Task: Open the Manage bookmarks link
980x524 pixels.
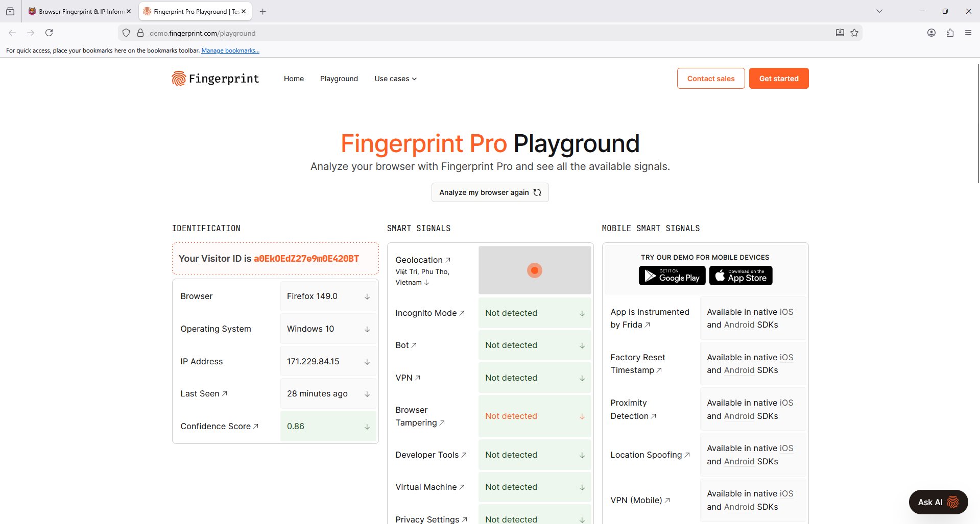Action: click(230, 51)
